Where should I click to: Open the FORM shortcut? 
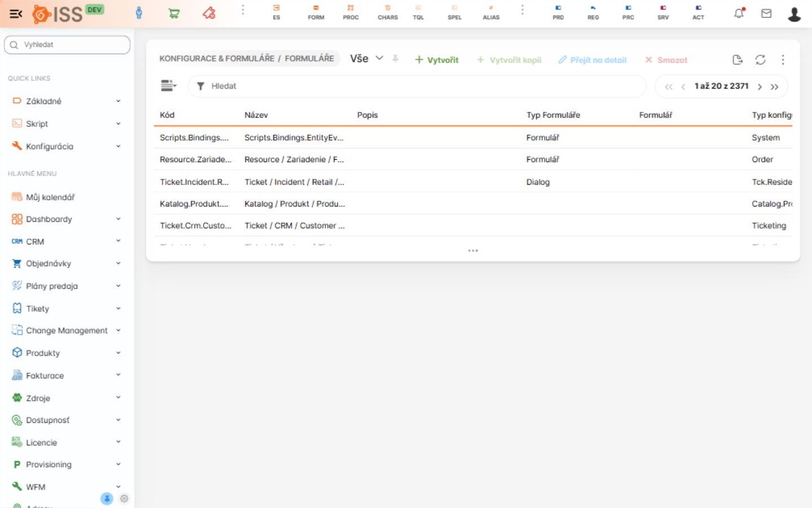click(316, 12)
